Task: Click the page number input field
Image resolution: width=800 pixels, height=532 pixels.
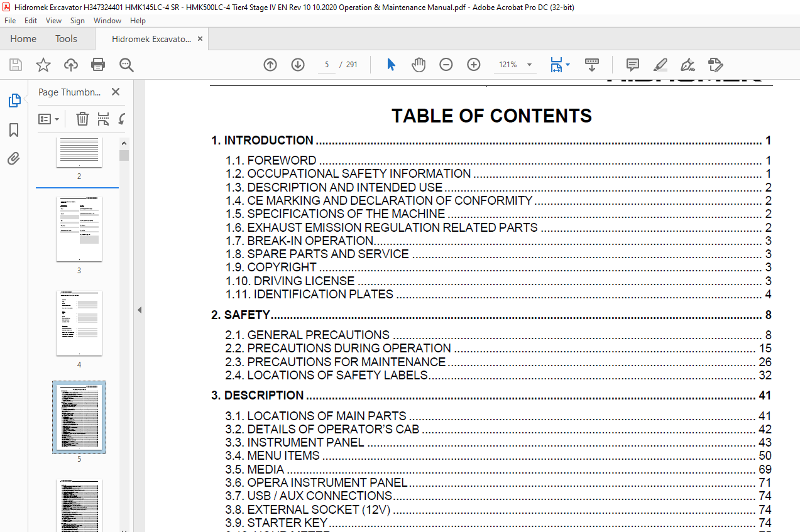Action: [x=327, y=65]
